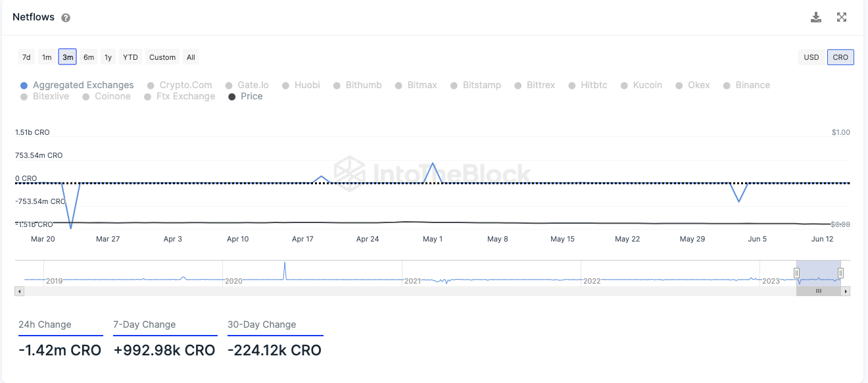Select the 1m time range

[47, 57]
